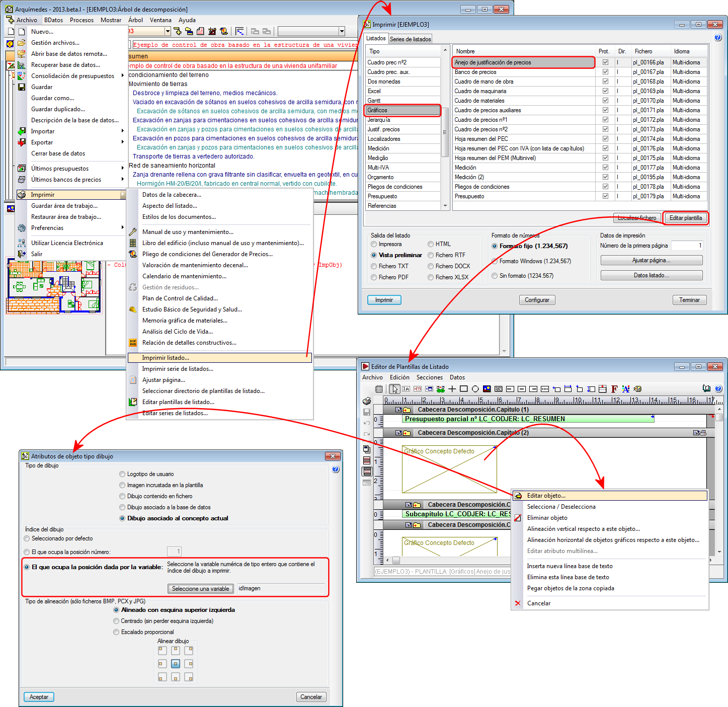This screenshot has height=707, width=728.
Task: Click the Gantt diagram icon in Arquímedes toolbar
Action: 239,31
